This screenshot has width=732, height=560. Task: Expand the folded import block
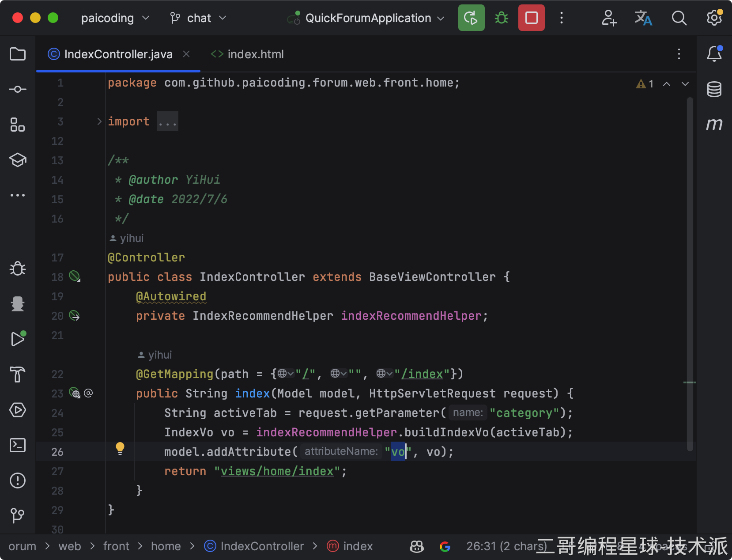point(99,121)
